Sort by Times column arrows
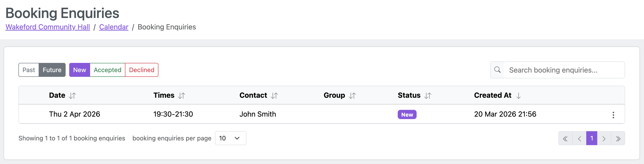644x164 pixels. tap(182, 95)
